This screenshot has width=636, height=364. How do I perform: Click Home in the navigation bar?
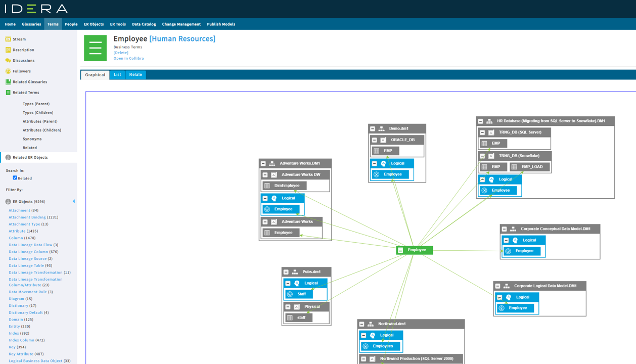coord(10,24)
